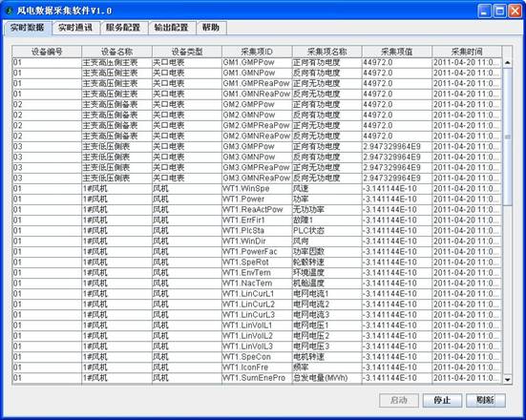Click the app icon in title bar
This screenshot has width=526, height=420.
coord(9,10)
